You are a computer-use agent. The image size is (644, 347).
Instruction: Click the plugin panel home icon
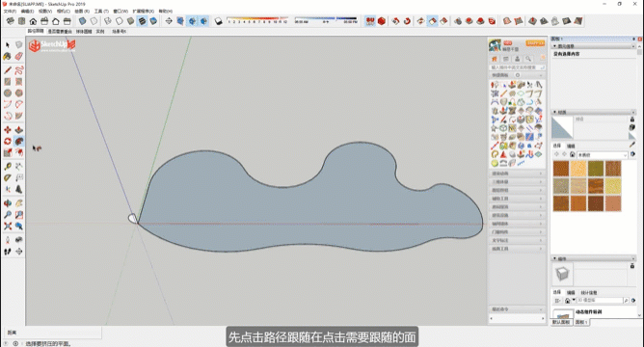click(x=495, y=59)
